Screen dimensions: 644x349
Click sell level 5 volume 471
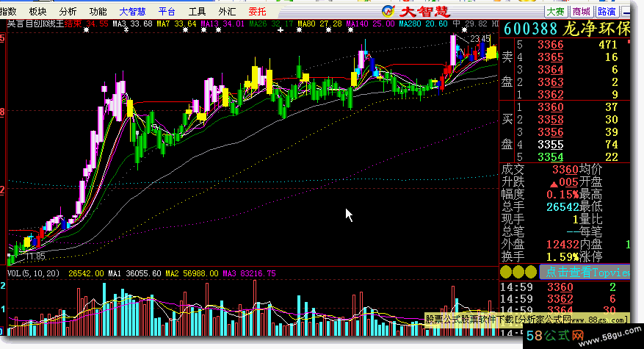[x=608, y=44]
